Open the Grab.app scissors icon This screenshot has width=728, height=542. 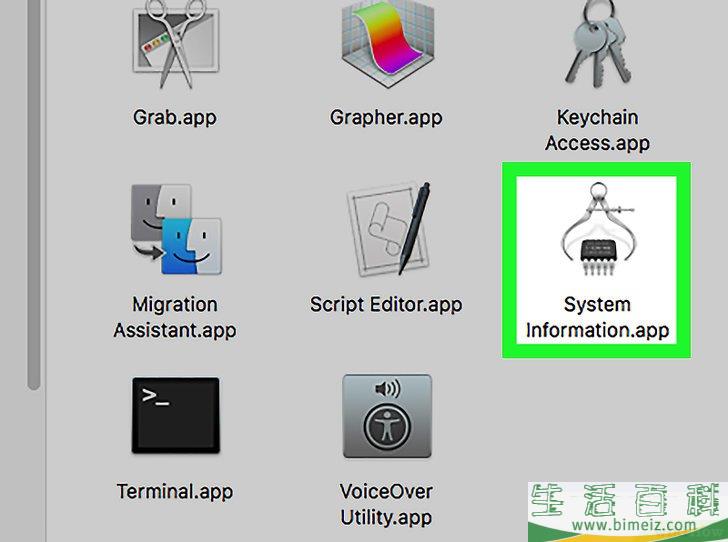point(176,45)
